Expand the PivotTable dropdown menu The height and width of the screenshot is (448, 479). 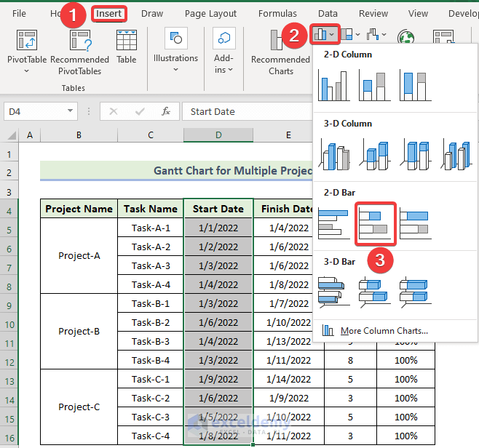click(27, 71)
